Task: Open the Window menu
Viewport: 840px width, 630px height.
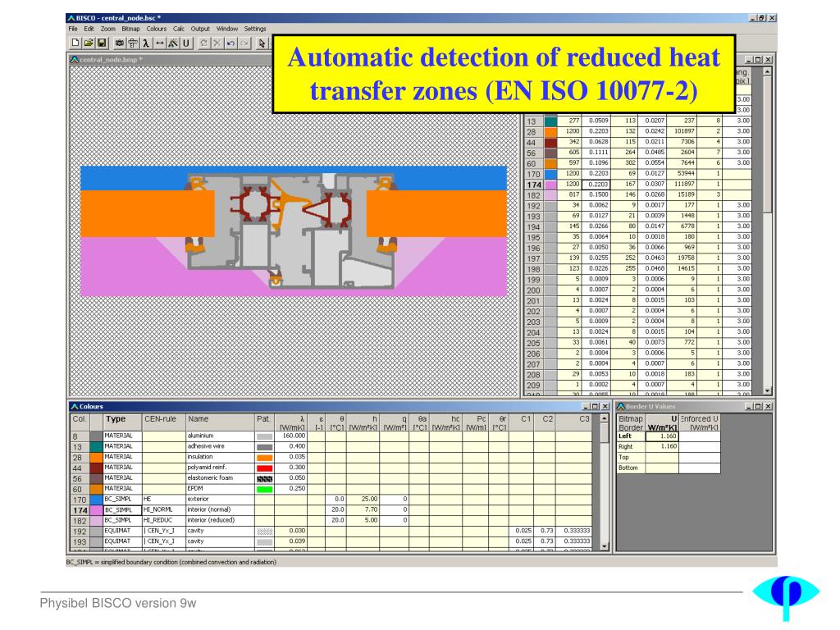Action: 227,29
